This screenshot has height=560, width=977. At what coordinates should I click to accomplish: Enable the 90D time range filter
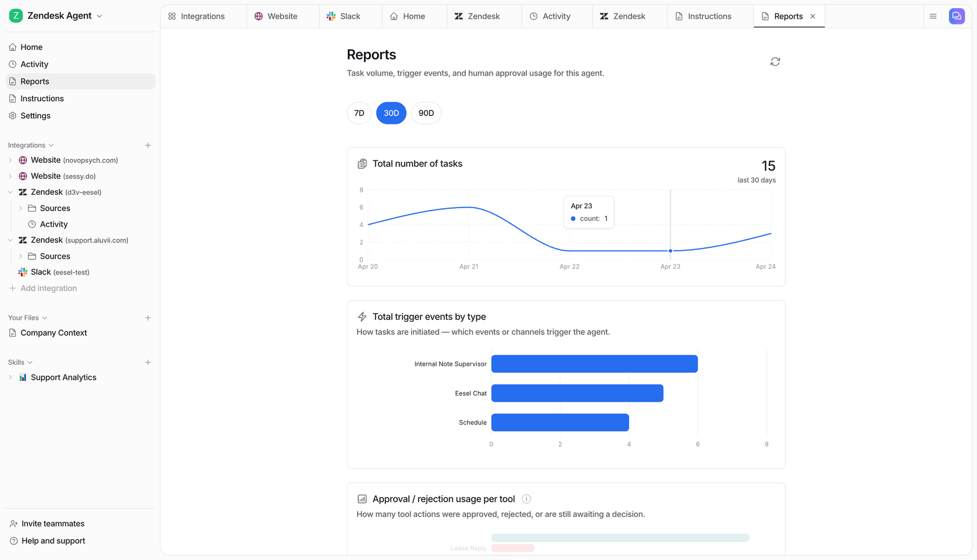tap(426, 113)
